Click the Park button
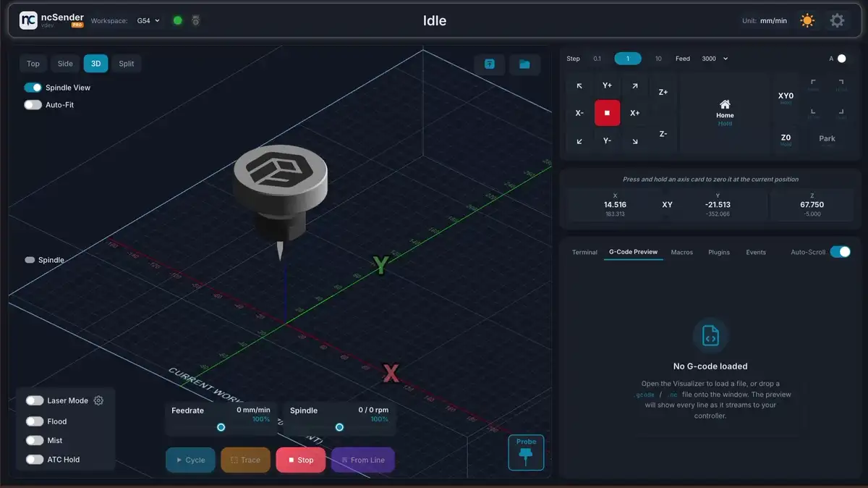This screenshot has height=488, width=868. coord(827,140)
